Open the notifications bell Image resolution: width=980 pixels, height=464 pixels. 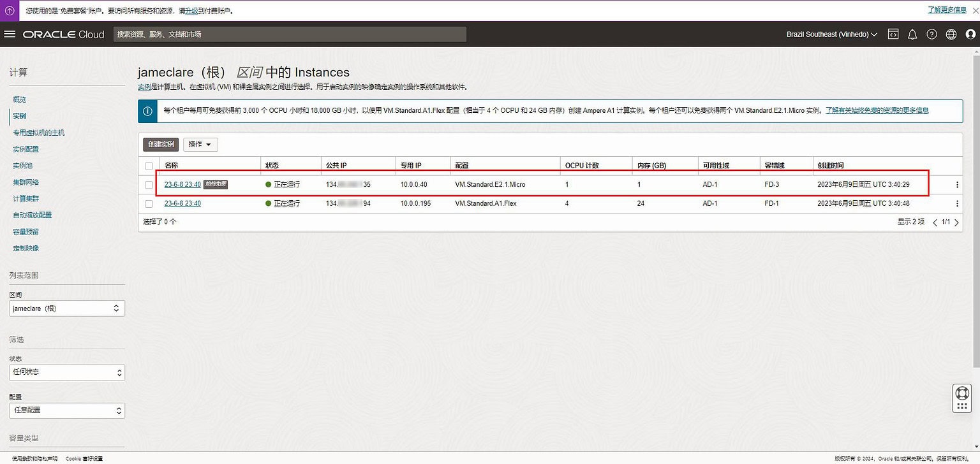[911, 34]
